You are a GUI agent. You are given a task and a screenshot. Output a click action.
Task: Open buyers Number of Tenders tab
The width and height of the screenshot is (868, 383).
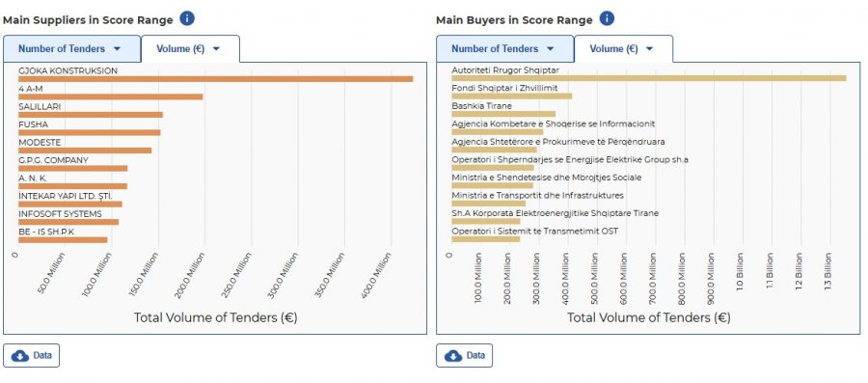[504, 48]
